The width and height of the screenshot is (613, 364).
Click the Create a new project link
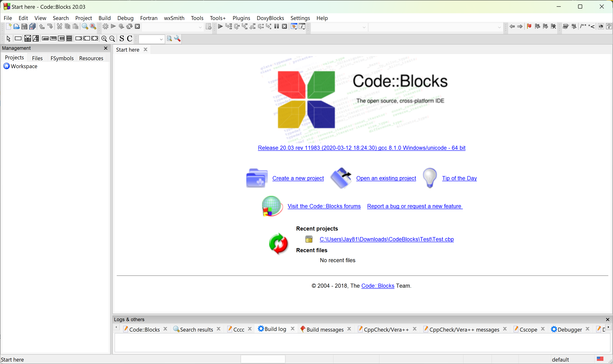pos(298,178)
